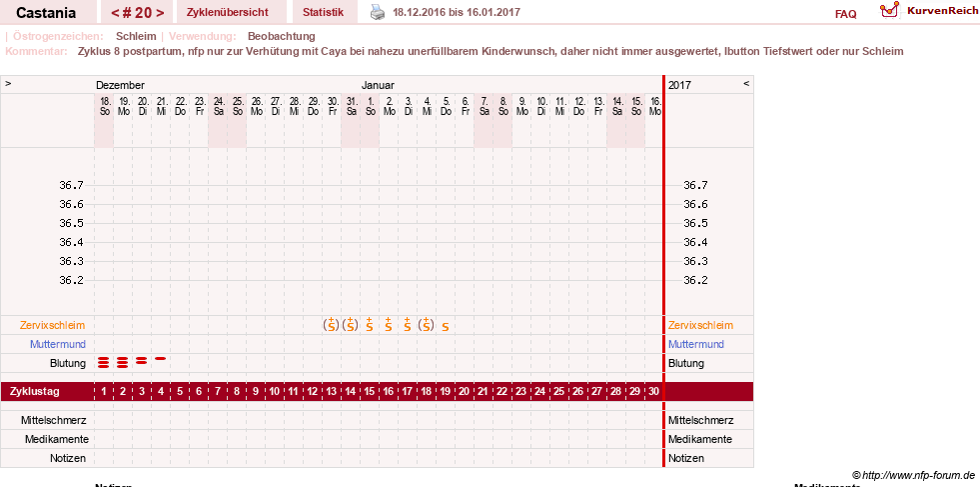Select the bracketed mucus symbol on day 18

coord(427,325)
